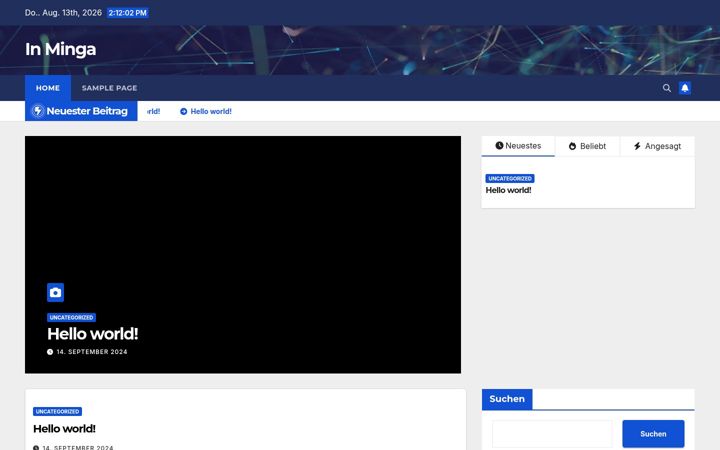Click the 2:12:02 PM time badge
Viewport: 720px width, 450px height.
128,13
